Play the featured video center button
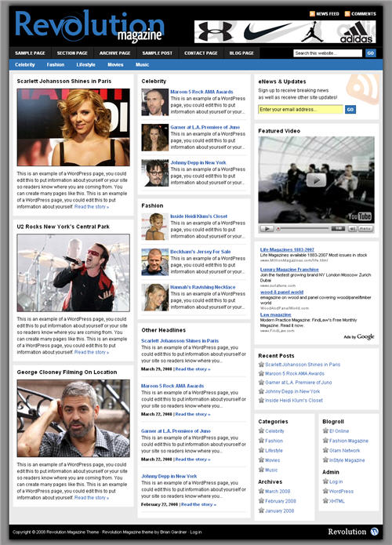The height and width of the screenshot is (545, 392). 316,180
